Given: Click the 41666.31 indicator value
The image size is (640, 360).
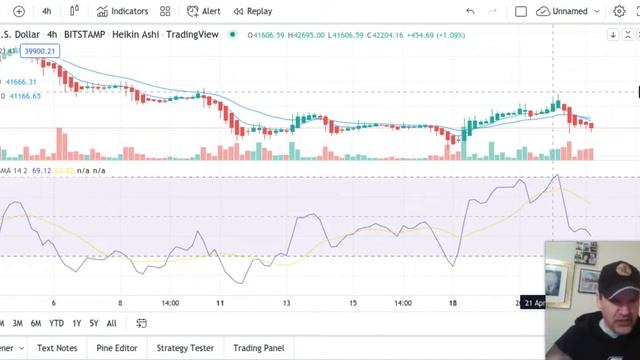Looking at the screenshot, I should click(21, 82).
